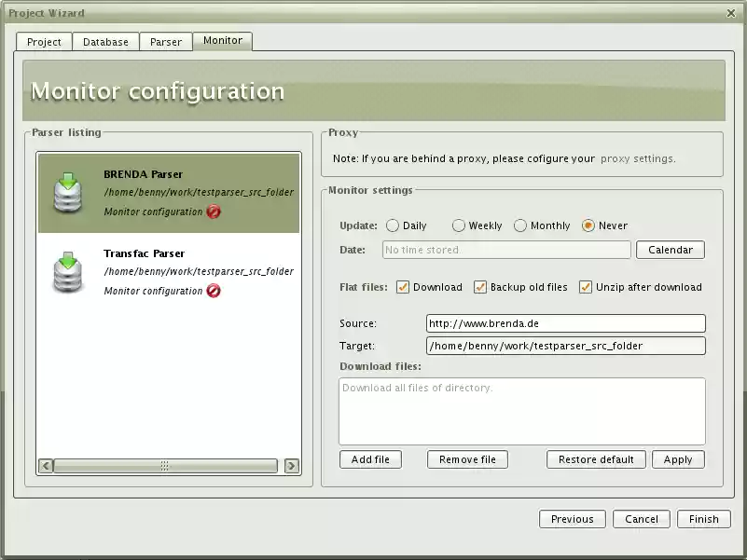Open the Parser tab
The height and width of the screenshot is (560, 747).
click(165, 41)
